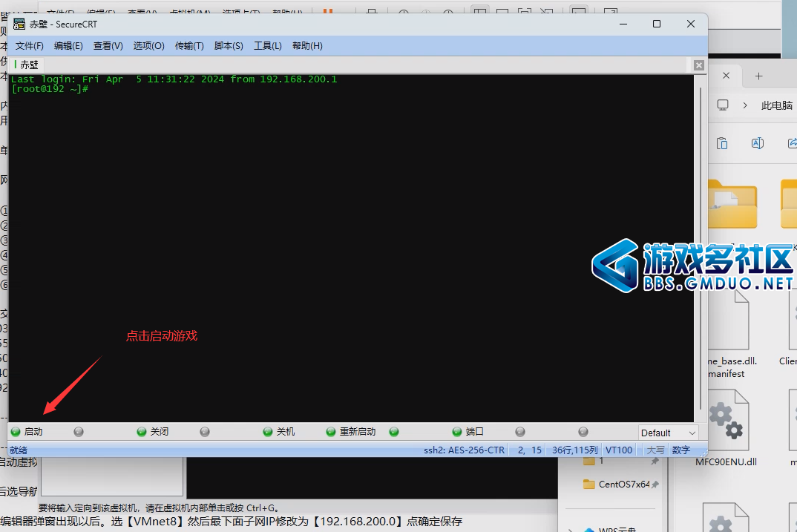Open the 脚本(S) menu
The image size is (797, 532).
coord(229,46)
